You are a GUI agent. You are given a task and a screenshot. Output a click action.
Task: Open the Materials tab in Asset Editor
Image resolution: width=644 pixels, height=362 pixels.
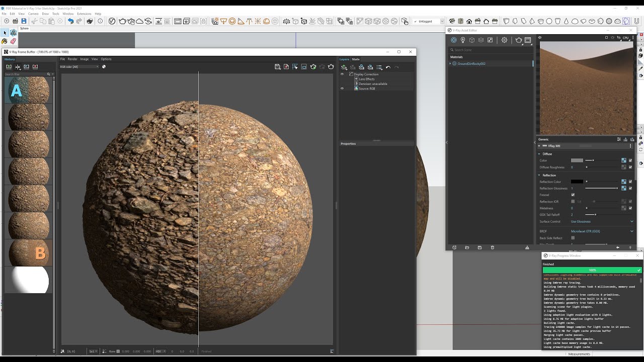click(x=454, y=40)
